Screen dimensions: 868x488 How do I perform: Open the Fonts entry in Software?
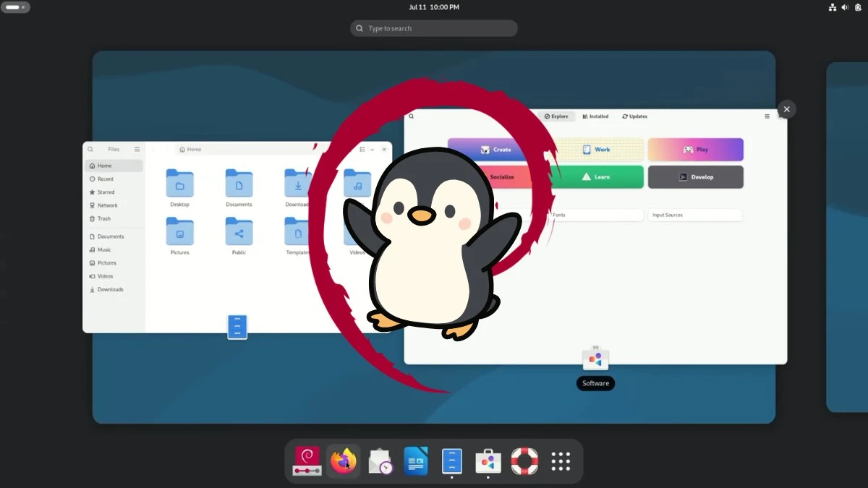point(595,215)
